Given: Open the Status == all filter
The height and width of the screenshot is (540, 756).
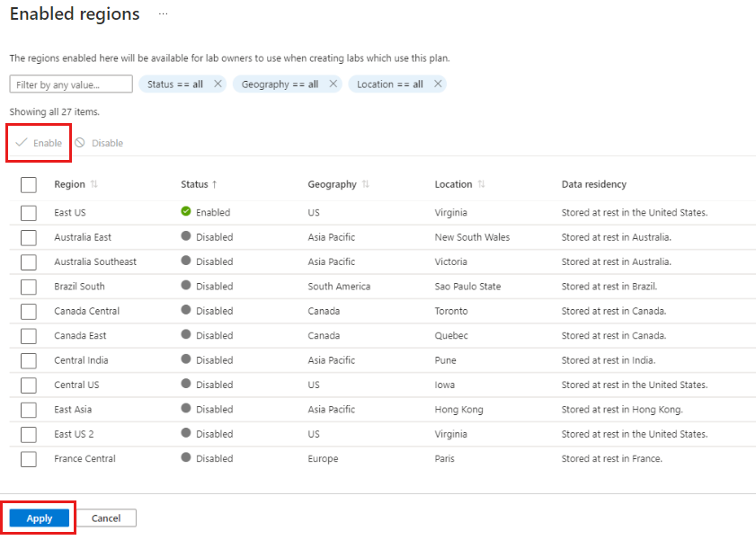Looking at the screenshot, I should pyautogui.click(x=175, y=83).
